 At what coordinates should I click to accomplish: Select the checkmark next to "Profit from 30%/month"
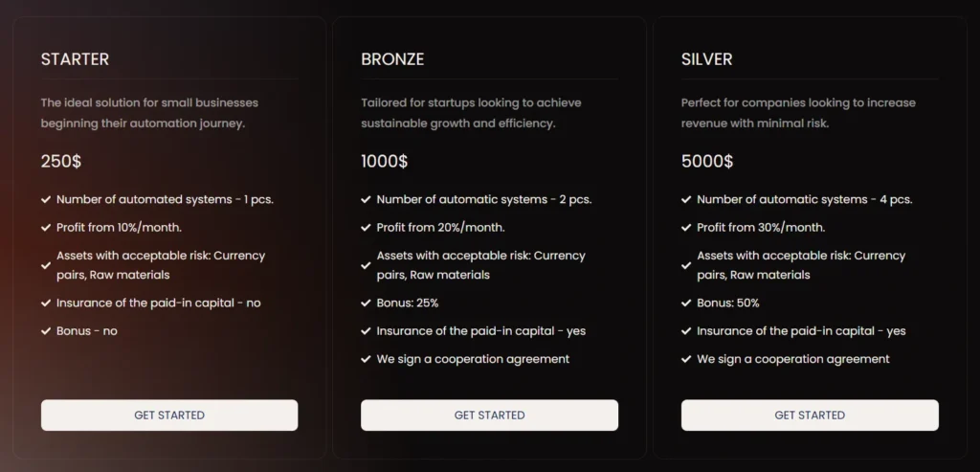686,228
